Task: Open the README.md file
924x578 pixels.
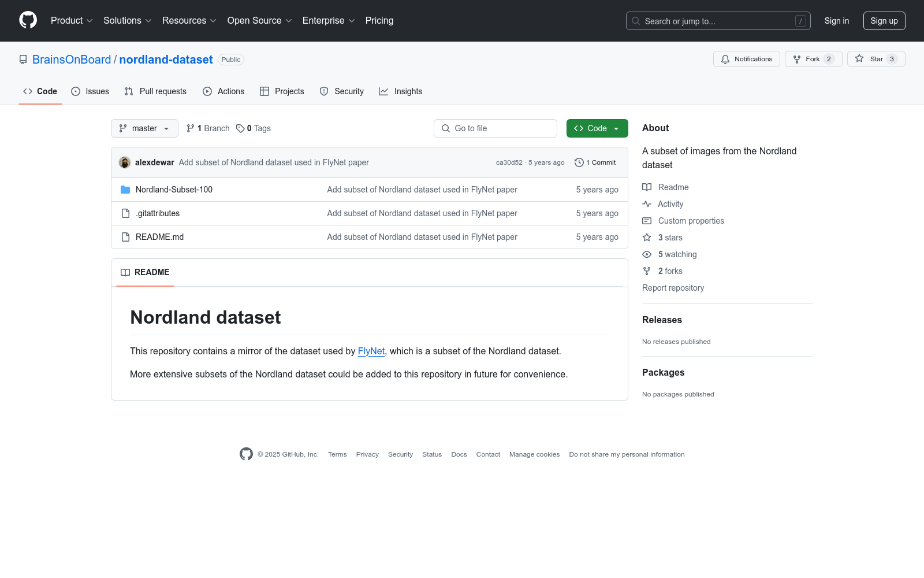Action: [159, 237]
